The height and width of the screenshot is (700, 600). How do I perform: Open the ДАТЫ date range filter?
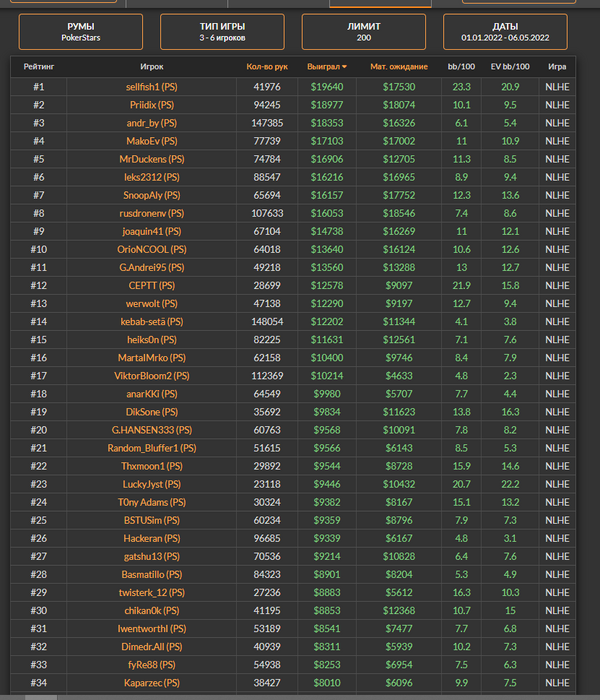(x=505, y=32)
